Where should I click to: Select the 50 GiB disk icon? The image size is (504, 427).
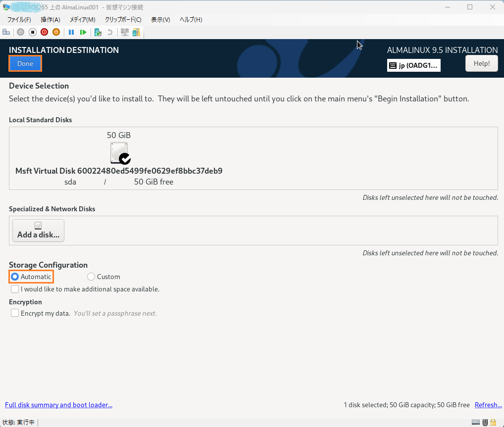click(120, 153)
